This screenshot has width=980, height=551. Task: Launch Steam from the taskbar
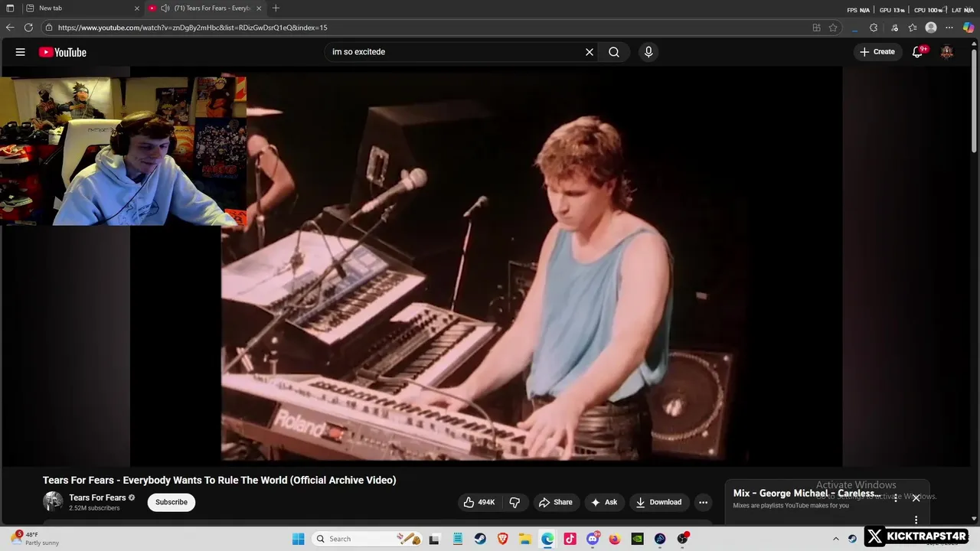(480, 539)
